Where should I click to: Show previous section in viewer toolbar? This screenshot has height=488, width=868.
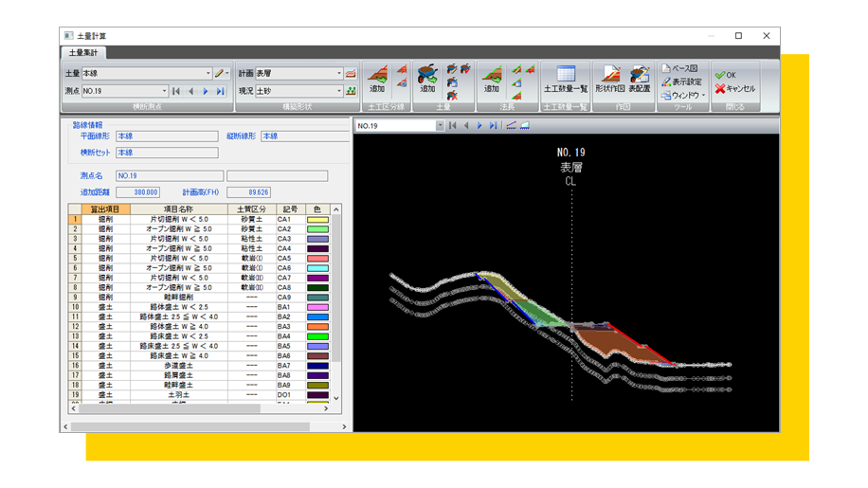tap(466, 126)
